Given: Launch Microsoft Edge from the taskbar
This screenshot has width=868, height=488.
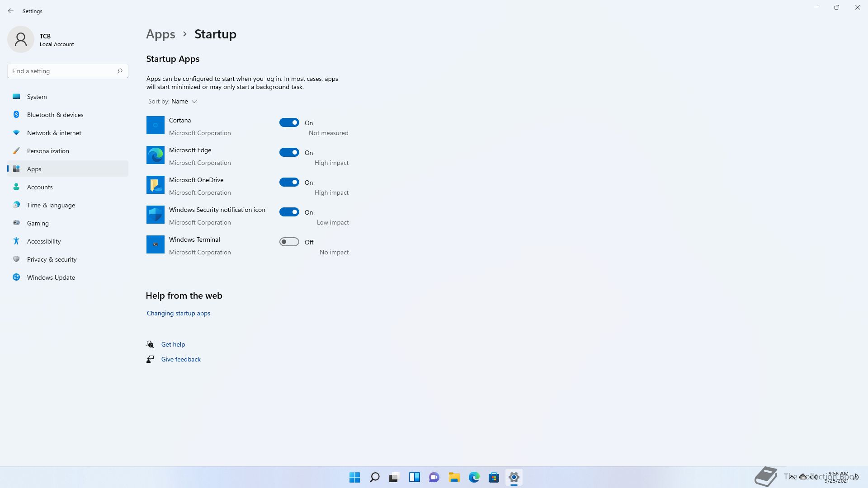Looking at the screenshot, I should pyautogui.click(x=474, y=477).
